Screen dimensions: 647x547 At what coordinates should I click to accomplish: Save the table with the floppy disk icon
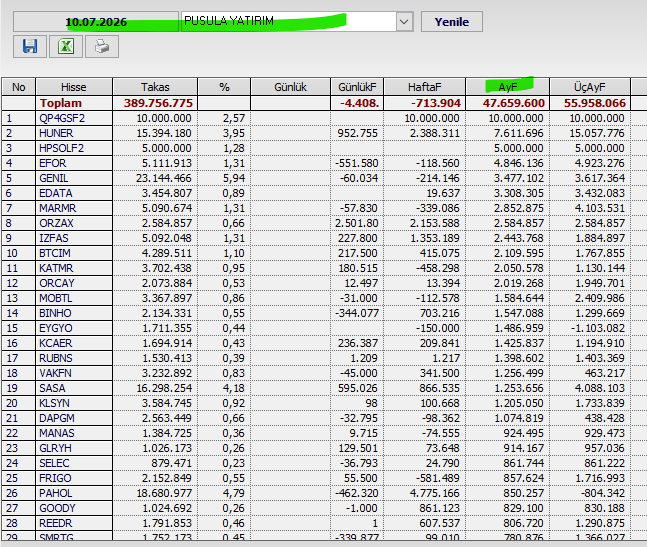tap(30, 46)
